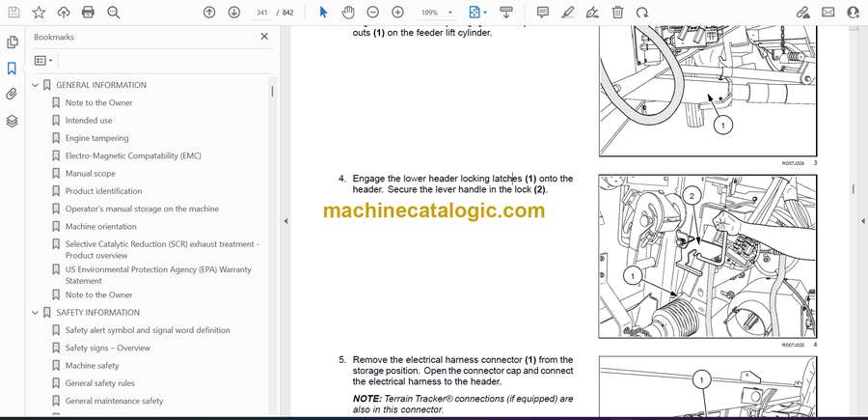Collapse the left navigation pane arrow
Image resolution: width=868 pixels, height=420 pixels.
tap(285, 221)
